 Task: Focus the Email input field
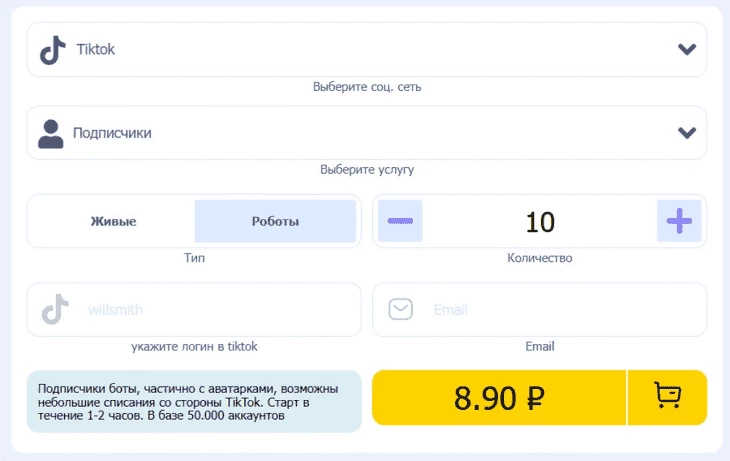(x=540, y=309)
